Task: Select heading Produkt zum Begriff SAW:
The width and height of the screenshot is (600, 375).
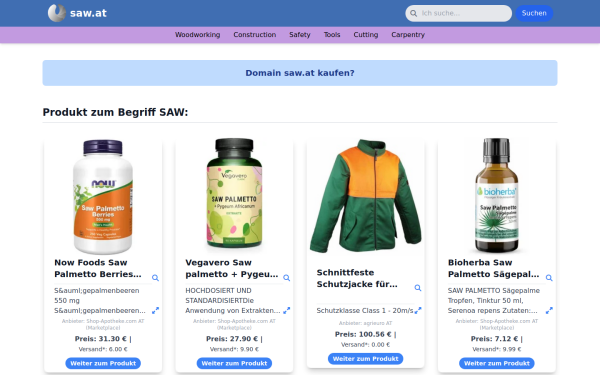Action: (x=115, y=112)
